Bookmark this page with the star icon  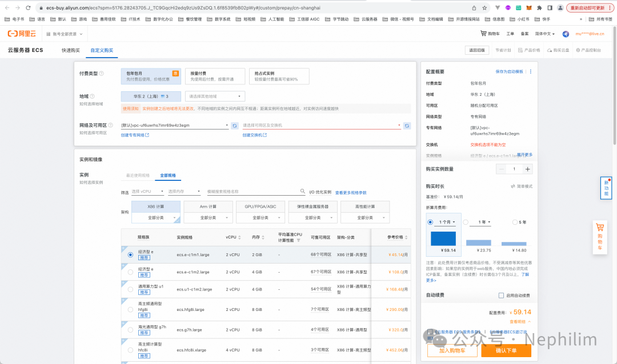(x=484, y=8)
